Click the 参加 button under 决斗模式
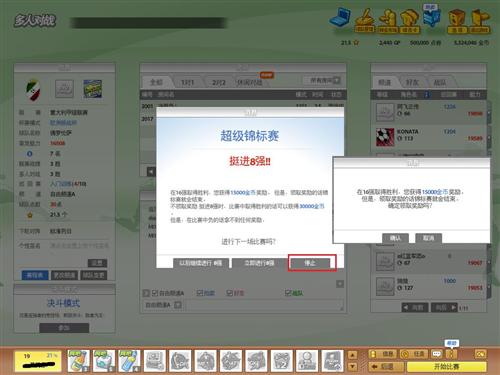Screen dimensions: 500x375 (64, 328)
